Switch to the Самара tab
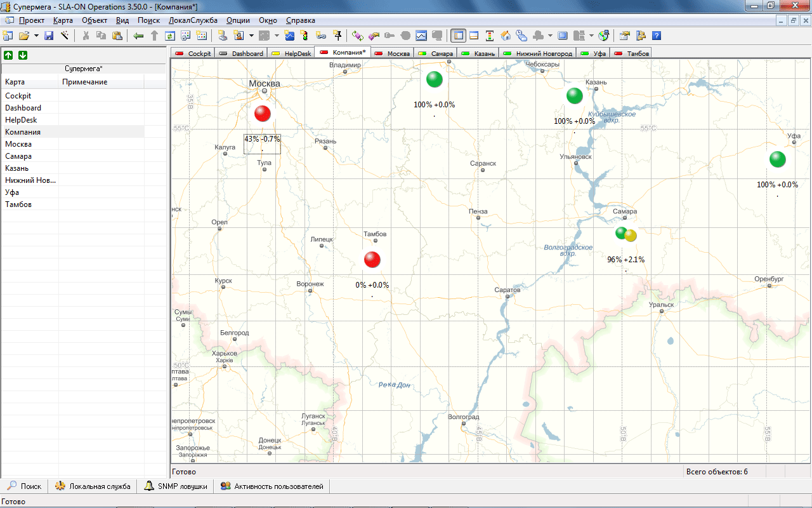The image size is (812, 508). (x=436, y=53)
